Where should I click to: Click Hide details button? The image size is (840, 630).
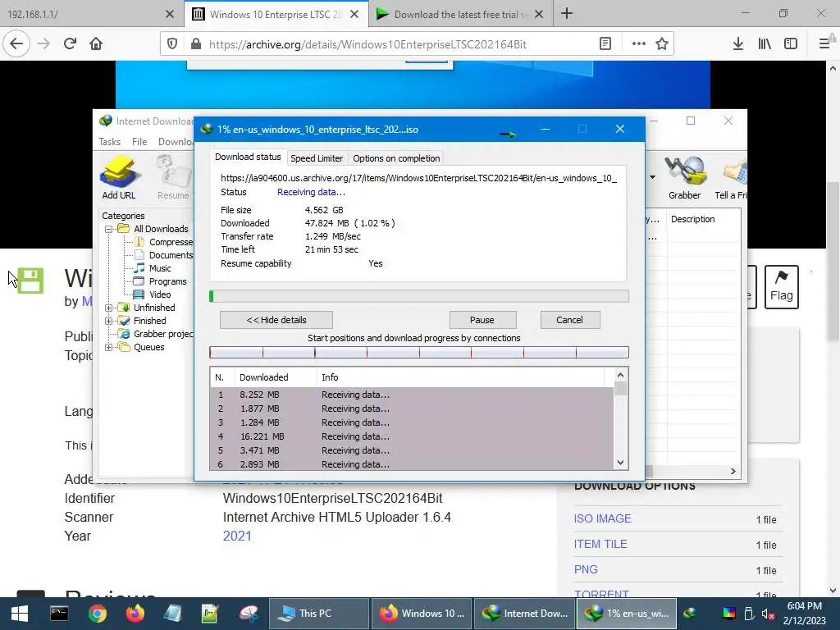click(276, 320)
